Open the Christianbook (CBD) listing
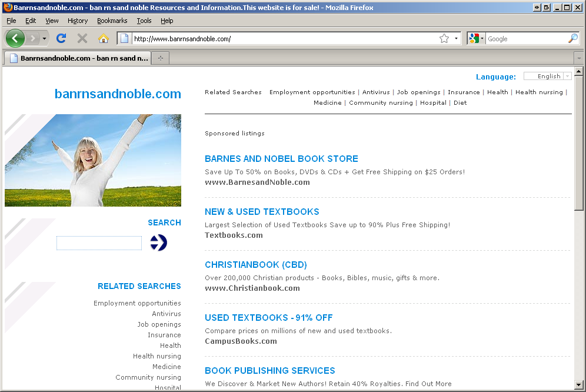This screenshot has width=586, height=392. pos(256,264)
